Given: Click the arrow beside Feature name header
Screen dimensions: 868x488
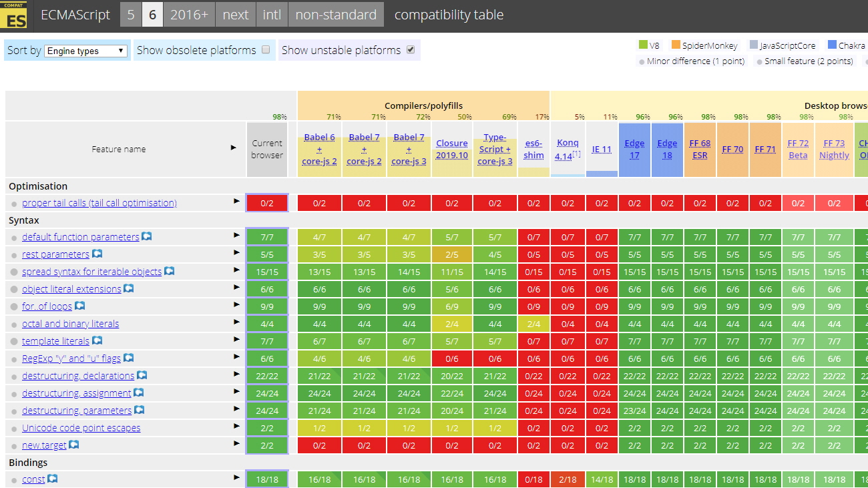Looking at the screenshot, I should point(234,148).
